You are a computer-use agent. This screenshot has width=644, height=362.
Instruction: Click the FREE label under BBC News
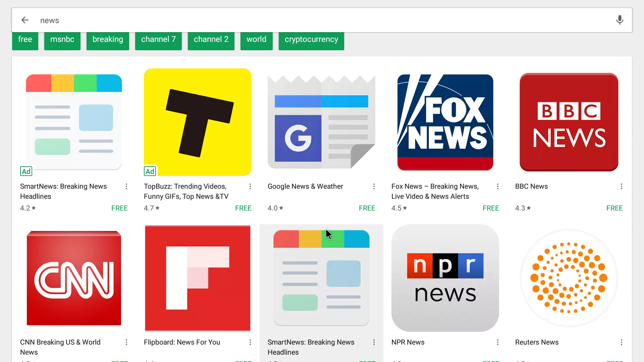614,208
